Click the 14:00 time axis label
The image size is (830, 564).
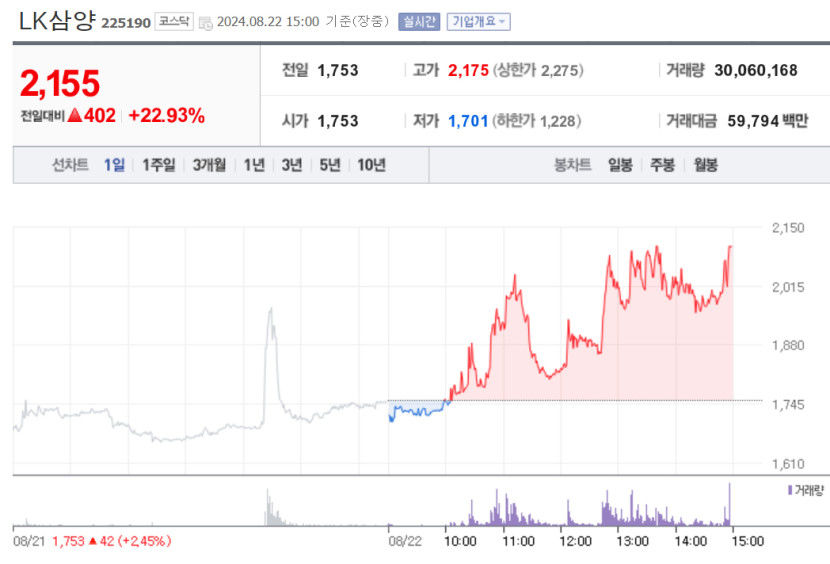pyautogui.click(x=691, y=541)
